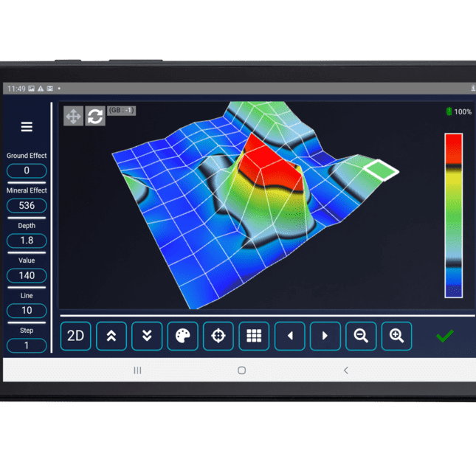Select the Ground Effect value field
Image resolution: width=476 pixels, height=476 pixels.
click(27, 170)
